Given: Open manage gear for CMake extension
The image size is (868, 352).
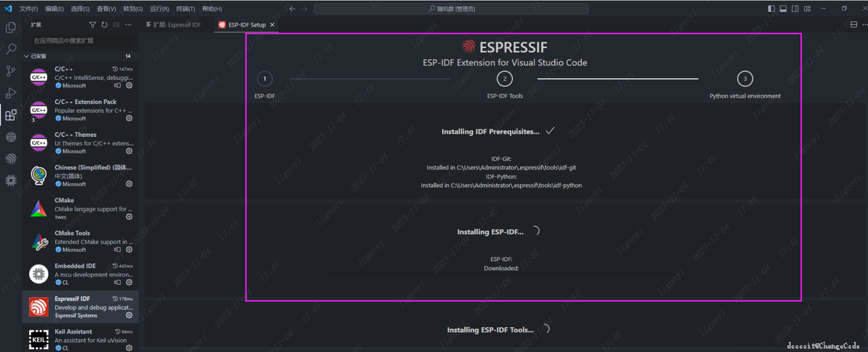Looking at the screenshot, I should (129, 217).
